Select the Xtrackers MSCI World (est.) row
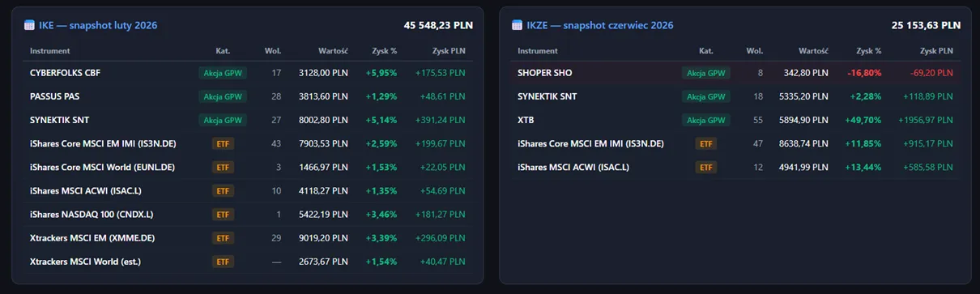The width and height of the screenshot is (980, 294). (248, 262)
